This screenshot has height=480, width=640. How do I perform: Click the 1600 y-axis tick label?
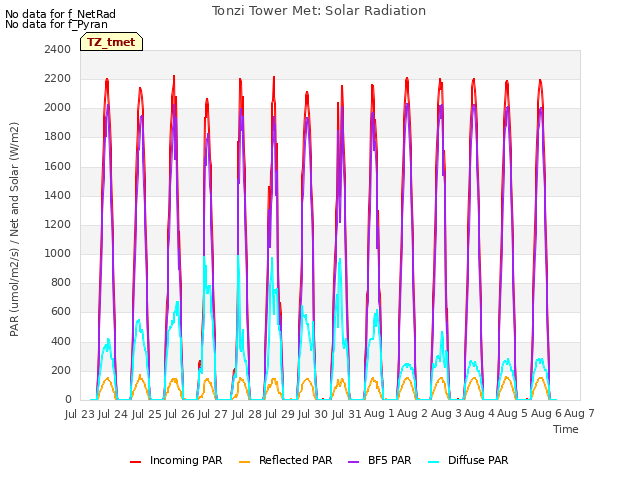pos(58,167)
